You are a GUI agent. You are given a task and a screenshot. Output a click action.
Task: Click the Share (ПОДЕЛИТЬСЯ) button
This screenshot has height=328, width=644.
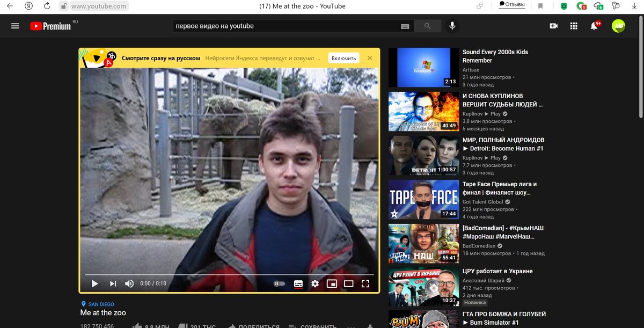[x=253, y=325]
